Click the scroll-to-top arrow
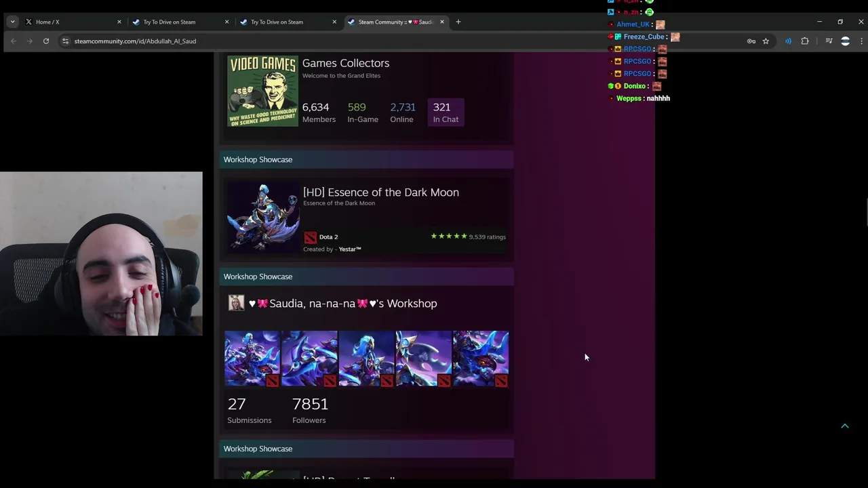This screenshot has height=488, width=868. pyautogui.click(x=845, y=426)
